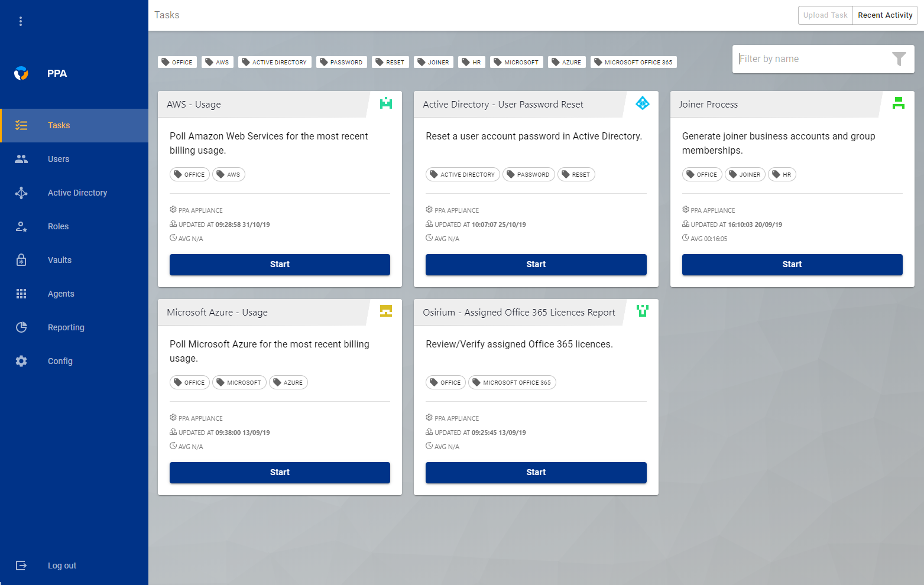Image resolution: width=924 pixels, height=585 pixels.
Task: Navigate to Roles
Action: tap(74, 226)
